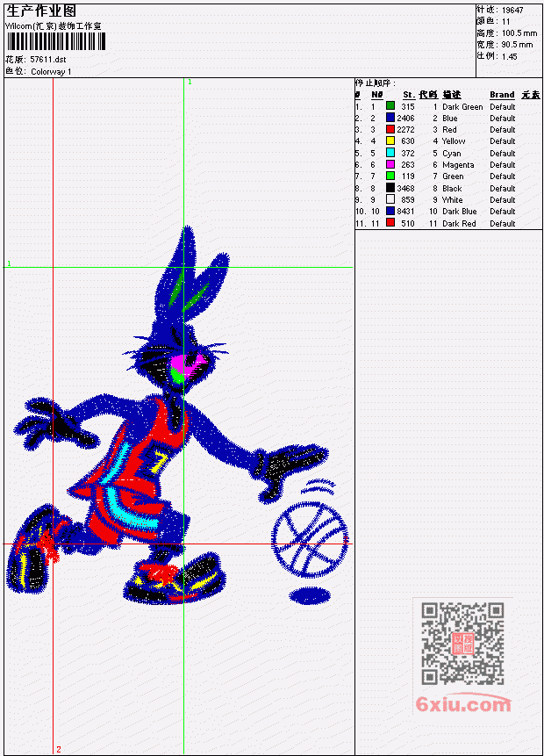Pick the Green swatch in row 7
This screenshot has width=544, height=756.
coord(390,176)
